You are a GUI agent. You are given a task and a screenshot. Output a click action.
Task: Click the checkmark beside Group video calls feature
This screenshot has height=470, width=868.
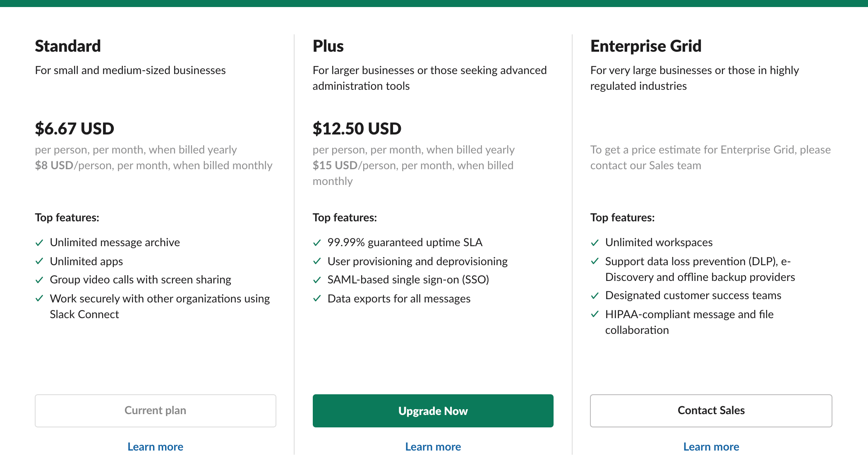coord(40,280)
